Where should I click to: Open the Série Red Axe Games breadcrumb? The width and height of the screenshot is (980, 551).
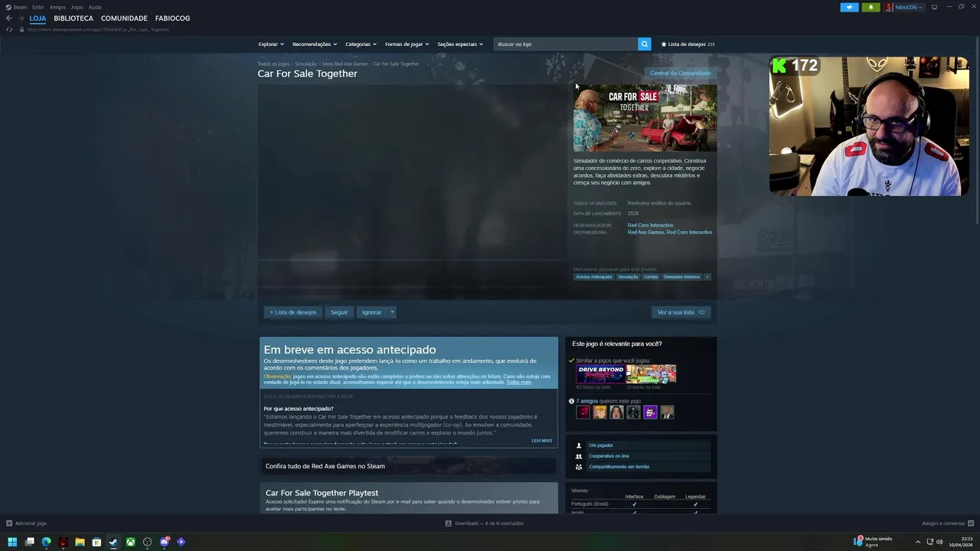click(345, 64)
